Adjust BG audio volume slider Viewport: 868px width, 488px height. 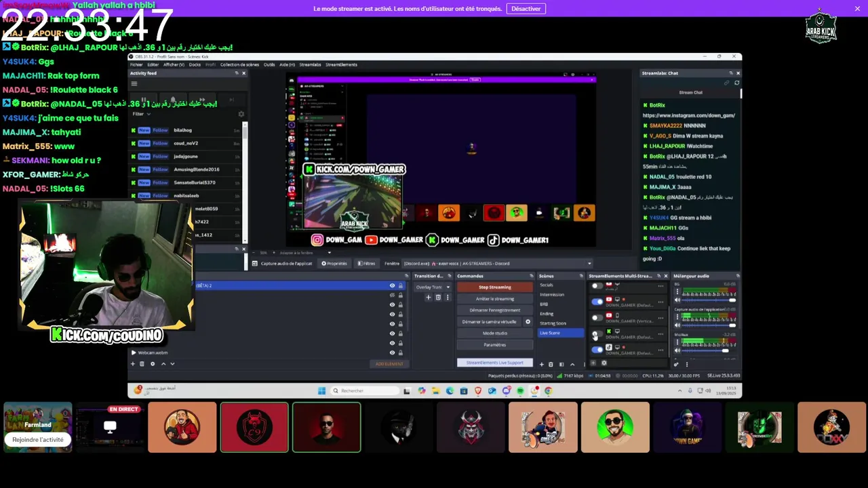click(x=709, y=300)
